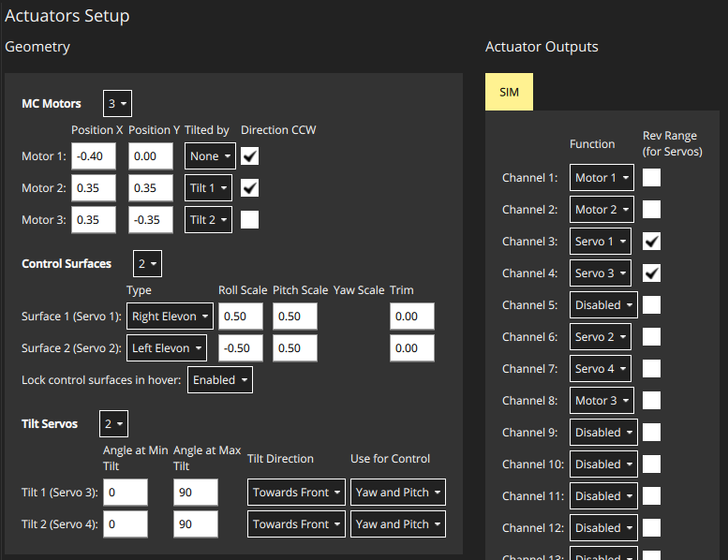Open Motor 1 Tilted by dropdown
Screen dimensions: 728x560
[210, 155]
